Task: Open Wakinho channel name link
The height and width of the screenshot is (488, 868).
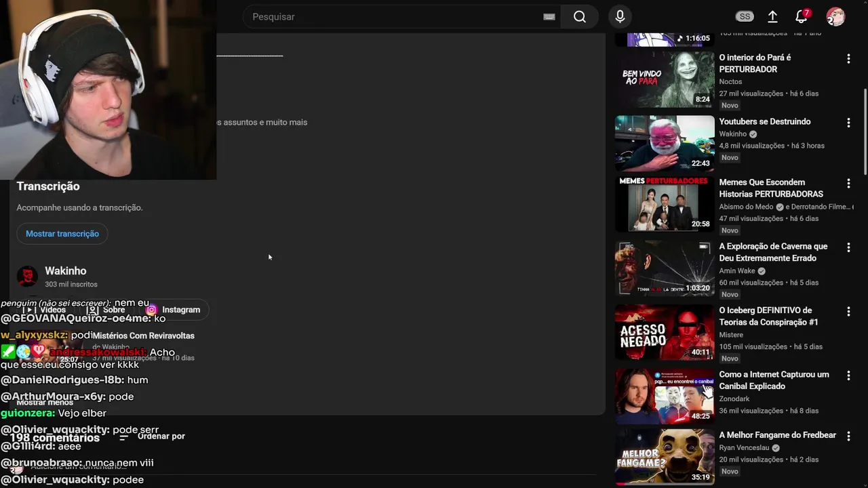Action: (x=66, y=271)
